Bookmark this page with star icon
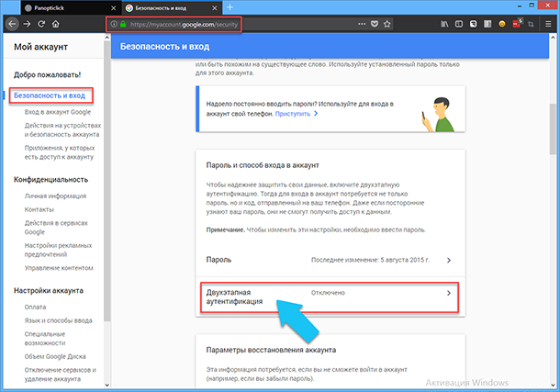The image size is (560, 392). pyautogui.click(x=386, y=24)
